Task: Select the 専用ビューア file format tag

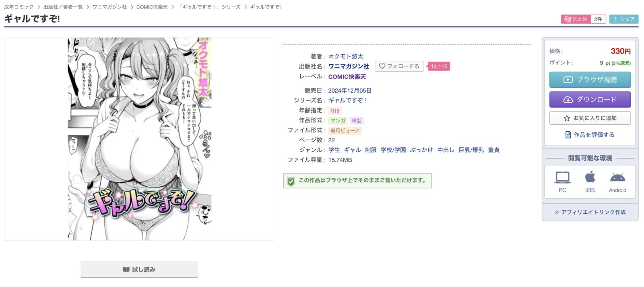Action: [345, 130]
